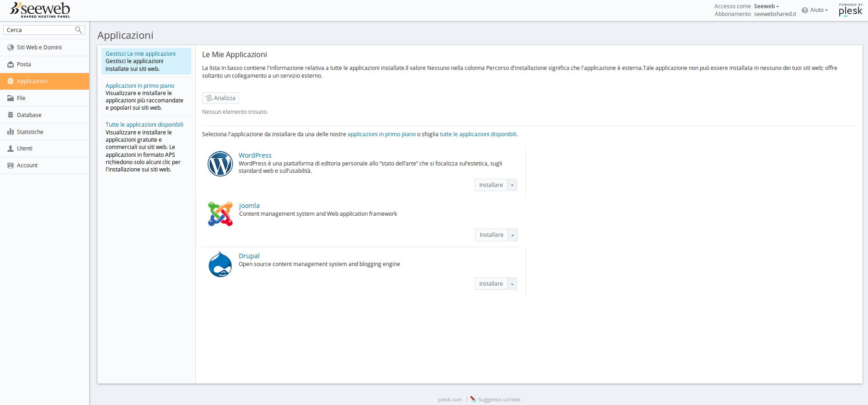Open the Account section

coord(45,165)
